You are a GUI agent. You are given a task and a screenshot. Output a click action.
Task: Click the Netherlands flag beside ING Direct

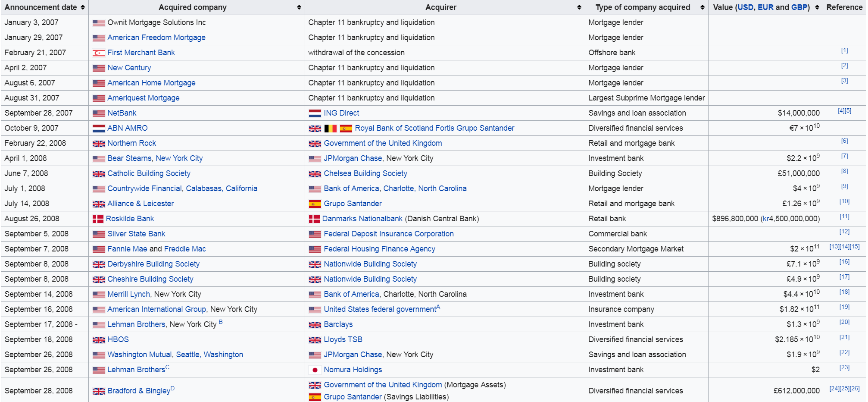click(315, 113)
